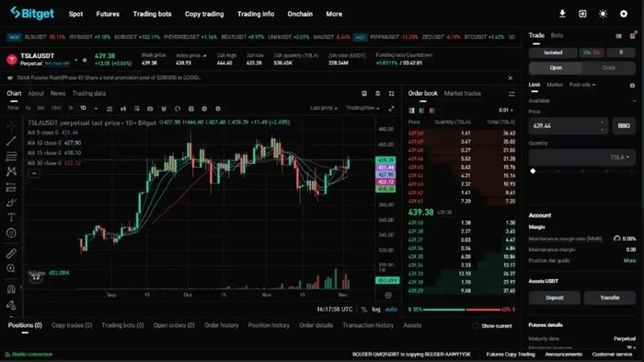Image resolution: width=644 pixels, height=362 pixels.
Task: Tick the Show current checkbox
Action: (x=476, y=326)
